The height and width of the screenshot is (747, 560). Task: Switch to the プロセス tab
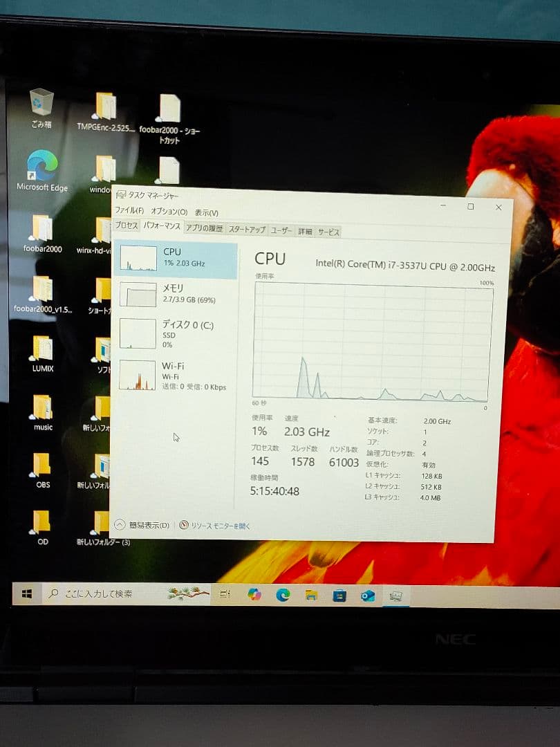127,226
